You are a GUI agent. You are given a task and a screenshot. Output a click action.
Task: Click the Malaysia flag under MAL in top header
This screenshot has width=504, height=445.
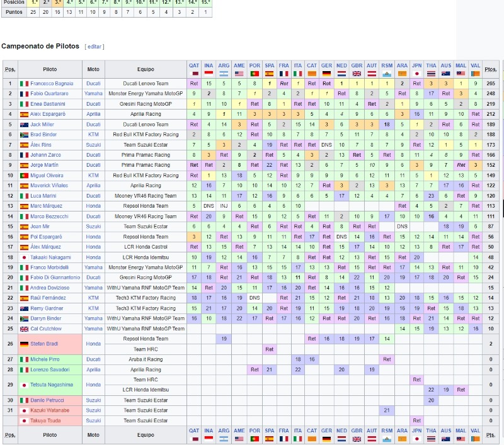click(x=461, y=74)
